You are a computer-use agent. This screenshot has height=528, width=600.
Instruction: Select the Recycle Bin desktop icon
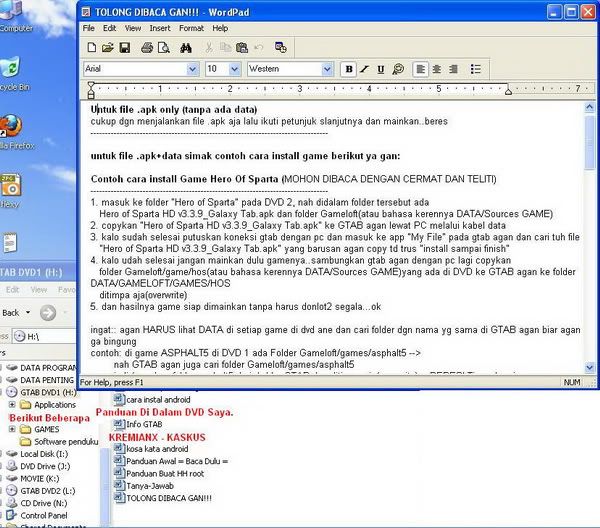11,74
